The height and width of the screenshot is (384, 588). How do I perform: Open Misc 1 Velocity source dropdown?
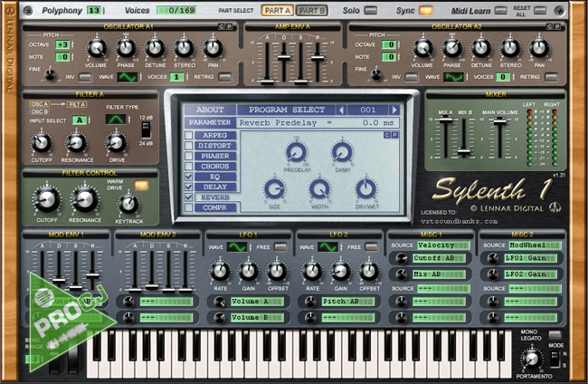tap(443, 245)
